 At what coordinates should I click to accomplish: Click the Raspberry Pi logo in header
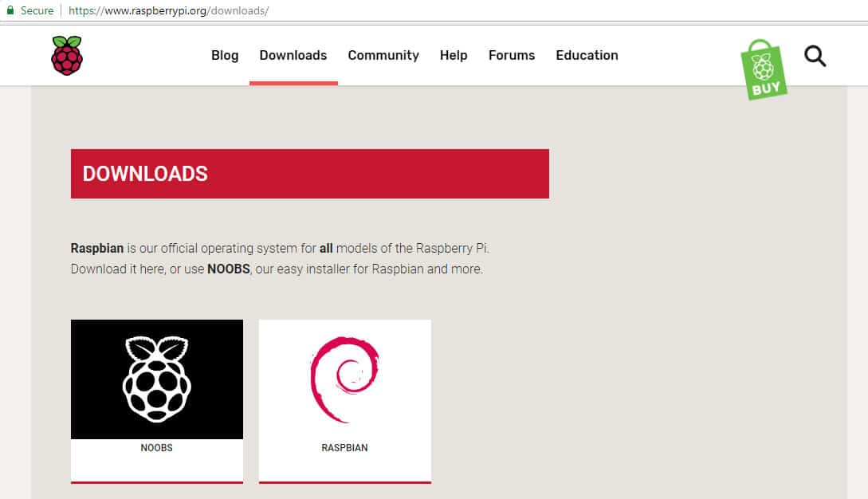point(67,55)
